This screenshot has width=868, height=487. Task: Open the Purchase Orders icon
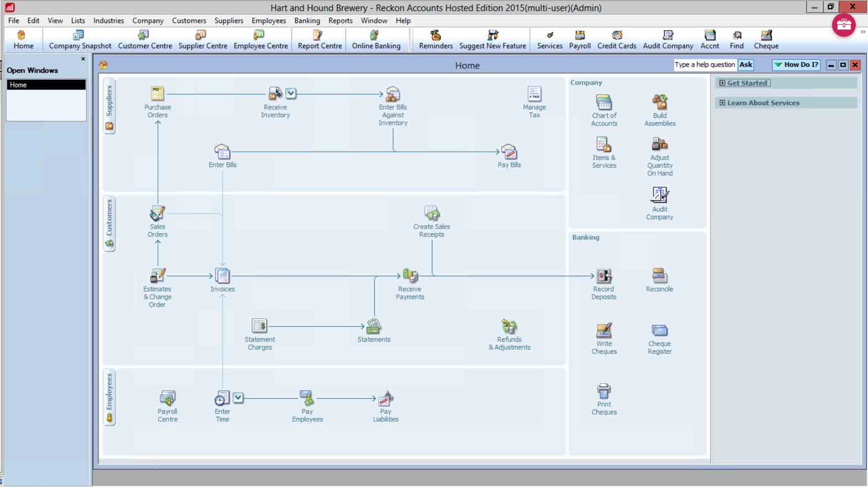tap(157, 94)
